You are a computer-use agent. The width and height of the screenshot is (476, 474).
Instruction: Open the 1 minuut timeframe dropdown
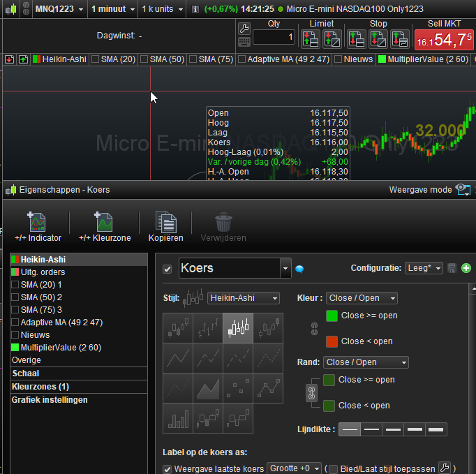click(113, 9)
